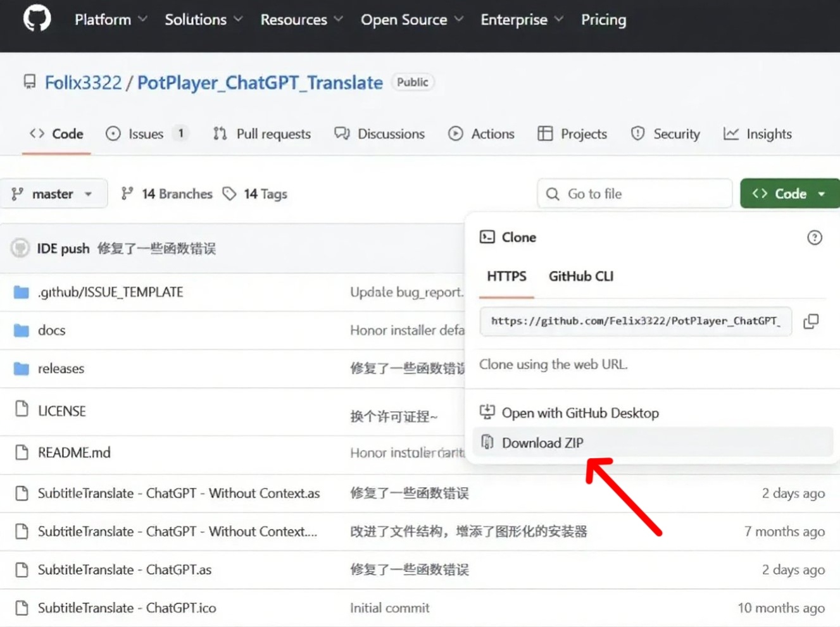Click the Discussions speech-bubble icon
Viewport: 840px width, 627px height.
pyautogui.click(x=342, y=133)
